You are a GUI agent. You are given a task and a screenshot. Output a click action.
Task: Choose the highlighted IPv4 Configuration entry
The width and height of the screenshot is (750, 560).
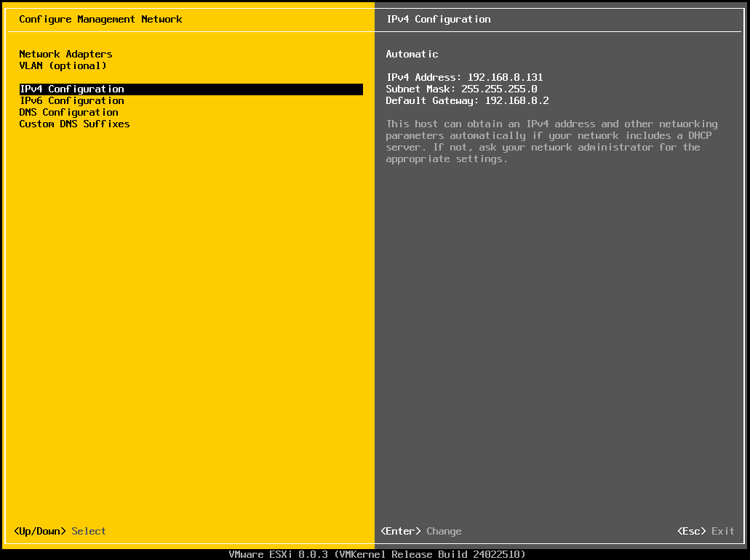(x=191, y=89)
